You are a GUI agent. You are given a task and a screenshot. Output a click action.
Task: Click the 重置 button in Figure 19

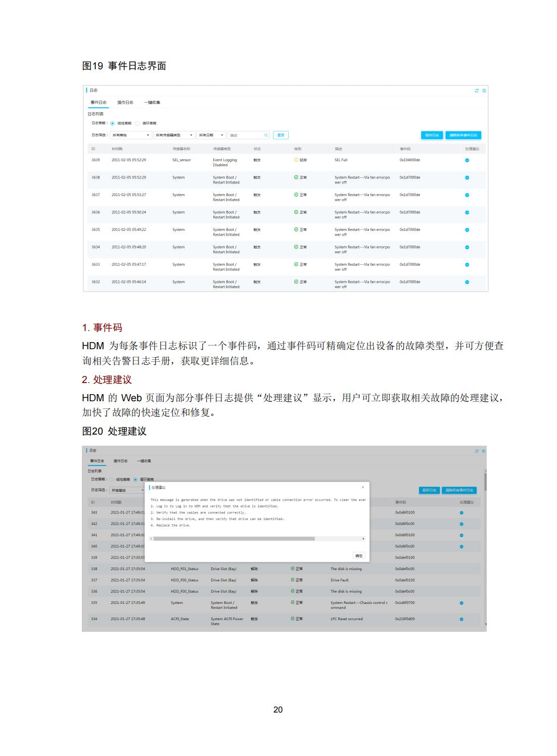point(281,135)
